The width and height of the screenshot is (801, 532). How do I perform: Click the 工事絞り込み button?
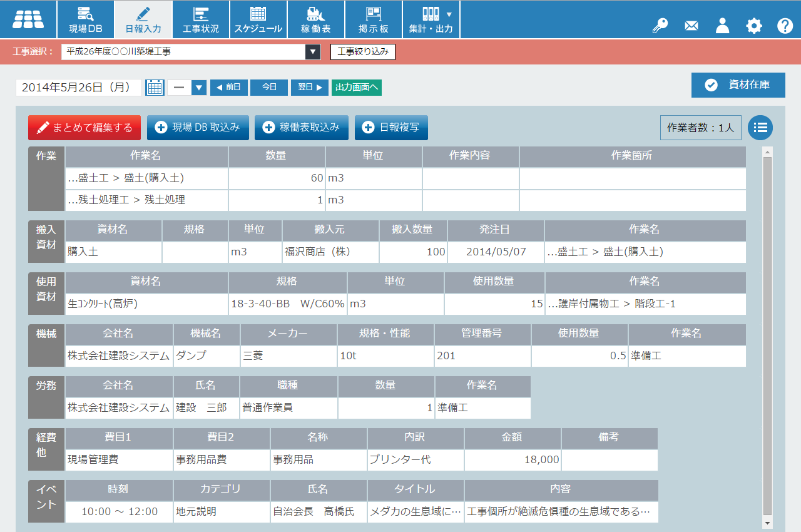click(x=363, y=52)
